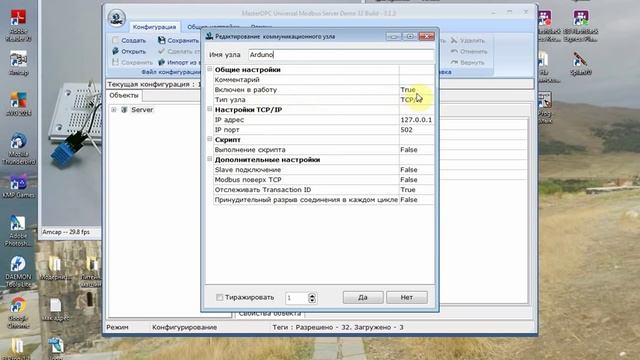Click the MasterOPC application logo button
The image size is (640, 360).
[x=117, y=18]
